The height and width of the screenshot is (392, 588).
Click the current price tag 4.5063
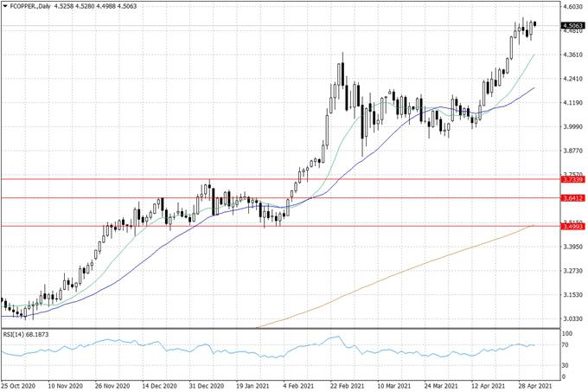573,26
